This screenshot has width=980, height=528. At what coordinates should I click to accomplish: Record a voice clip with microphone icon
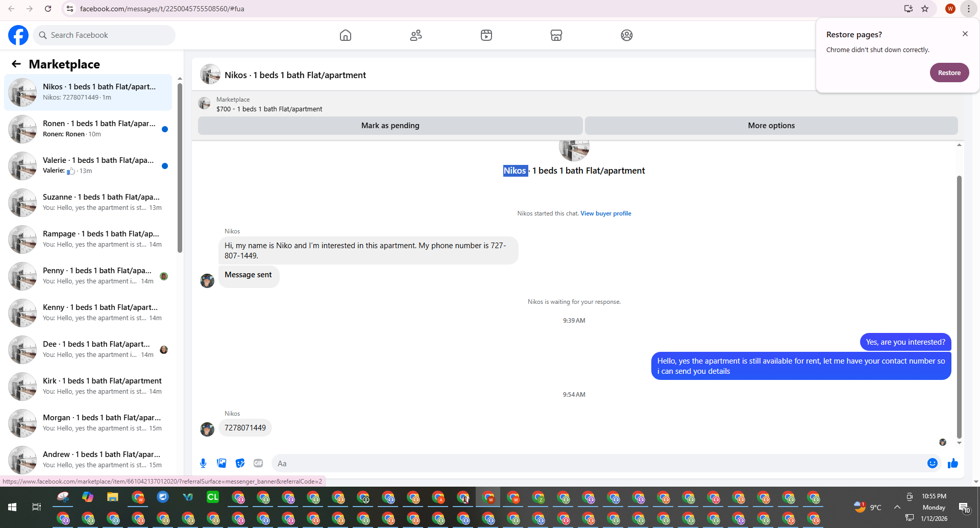203,463
